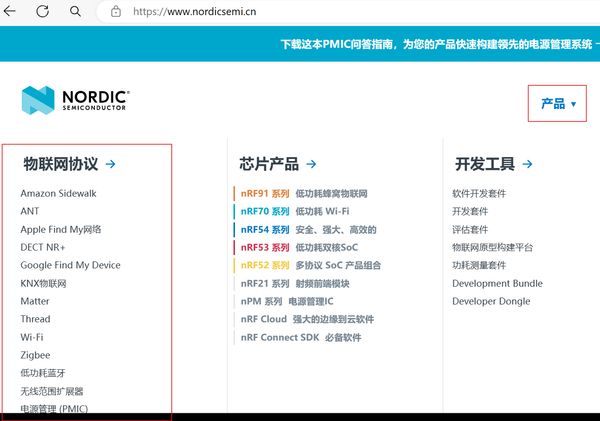Image resolution: width=600 pixels, height=421 pixels.
Task: Open 评估套件 link
Action: click(x=470, y=229)
